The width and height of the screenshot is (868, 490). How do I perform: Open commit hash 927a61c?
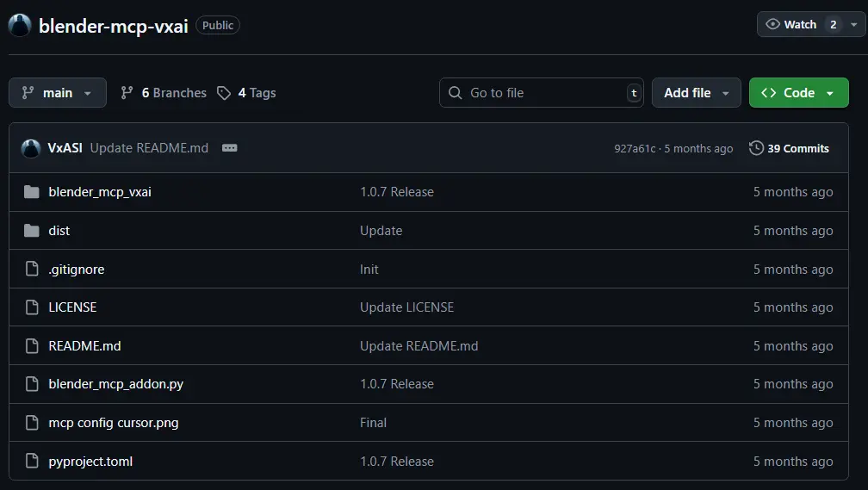[634, 148]
